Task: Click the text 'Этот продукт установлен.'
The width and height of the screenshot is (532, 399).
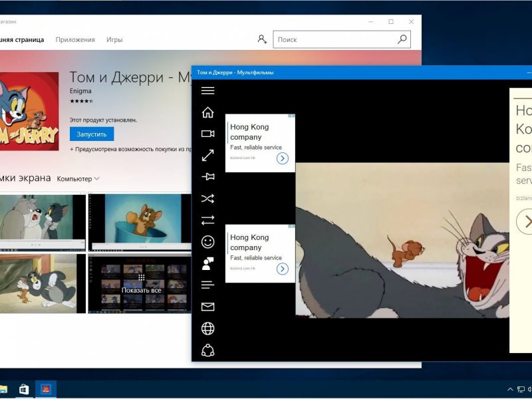Action: pos(103,120)
